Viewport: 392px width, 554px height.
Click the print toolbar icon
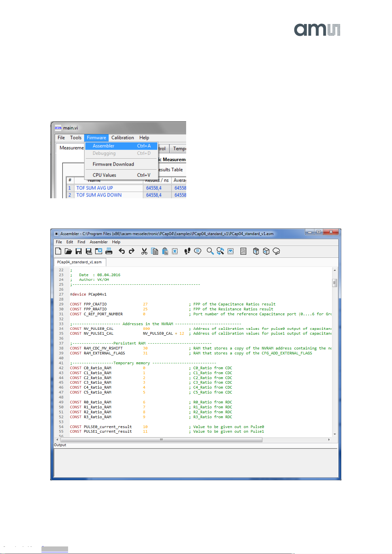tap(109, 252)
